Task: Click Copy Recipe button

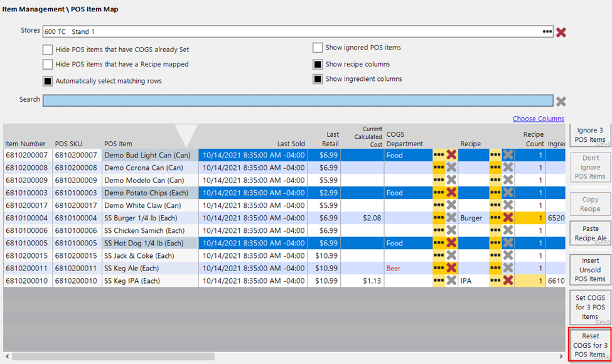Action: point(590,204)
